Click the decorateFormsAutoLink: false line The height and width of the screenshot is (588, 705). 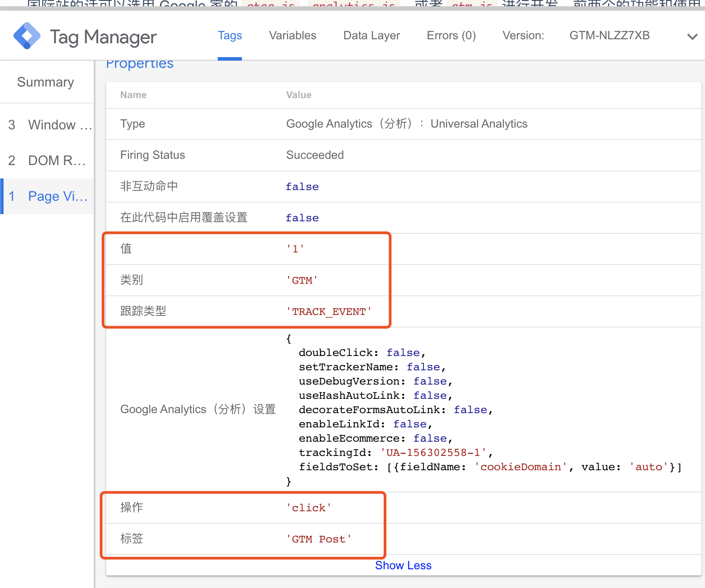(396, 410)
